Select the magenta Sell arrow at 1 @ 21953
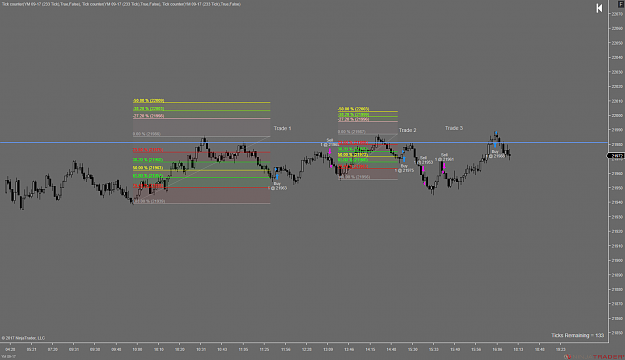625x360 pixels. click(x=423, y=169)
